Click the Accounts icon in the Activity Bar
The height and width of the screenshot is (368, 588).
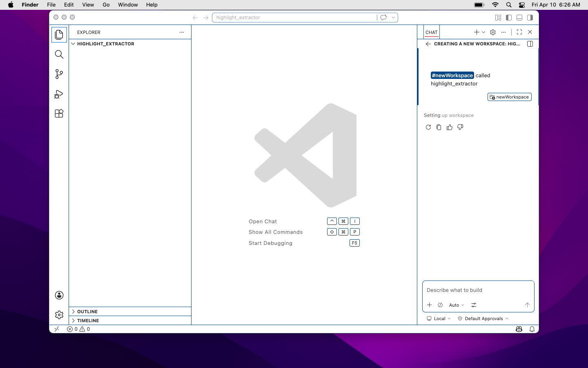pyautogui.click(x=59, y=295)
